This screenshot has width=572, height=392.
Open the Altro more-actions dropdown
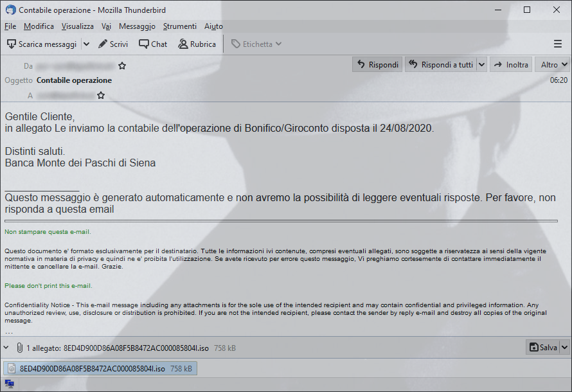pyautogui.click(x=552, y=64)
